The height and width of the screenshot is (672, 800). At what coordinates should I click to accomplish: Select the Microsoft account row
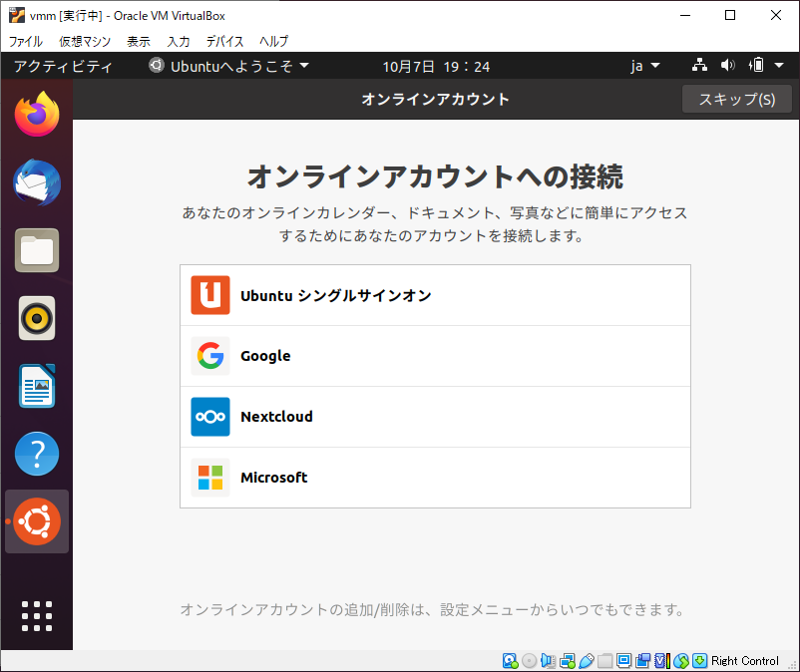pyautogui.click(x=435, y=478)
